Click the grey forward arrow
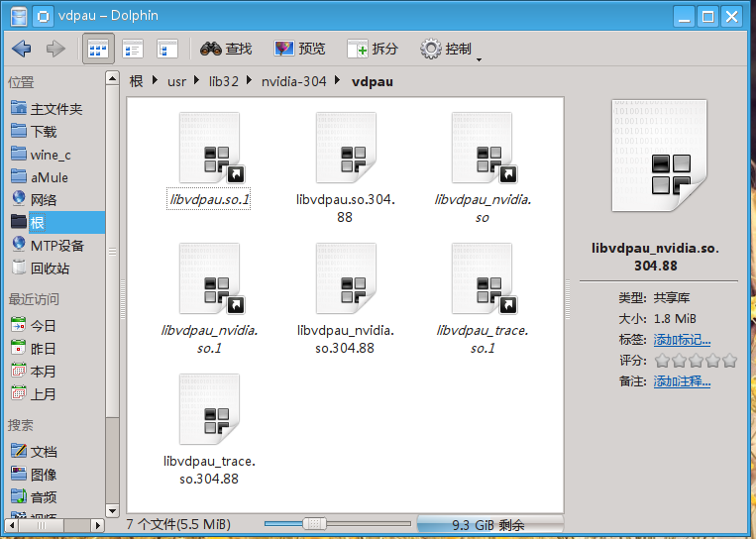756x539 pixels. pyautogui.click(x=55, y=49)
